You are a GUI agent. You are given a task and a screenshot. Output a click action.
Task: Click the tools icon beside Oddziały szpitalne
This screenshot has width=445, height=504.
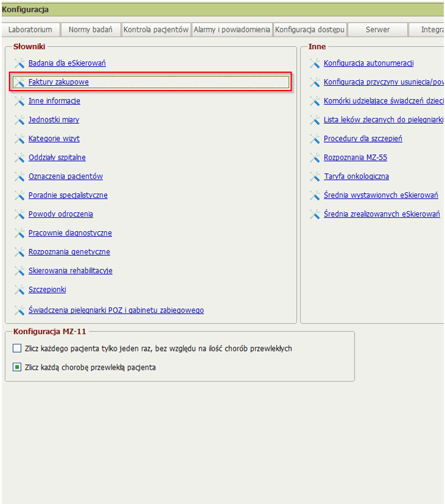coord(19,158)
